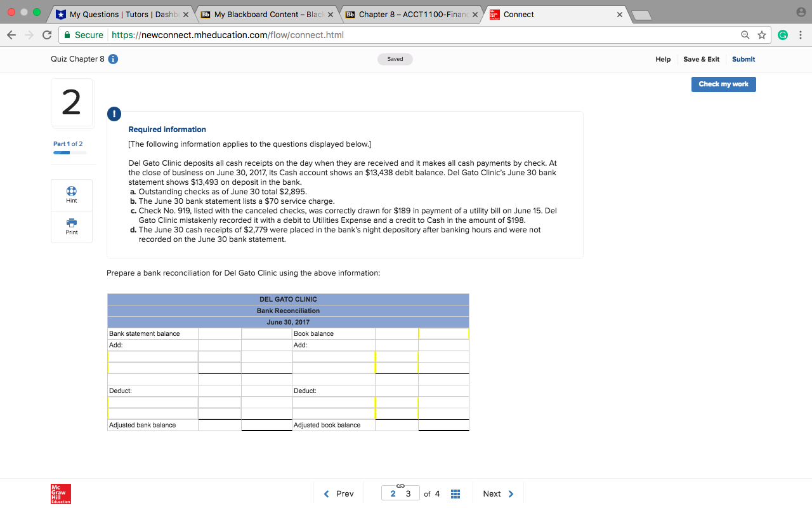Open the Hint panel
The image size is (812, 508).
pyautogui.click(x=71, y=194)
